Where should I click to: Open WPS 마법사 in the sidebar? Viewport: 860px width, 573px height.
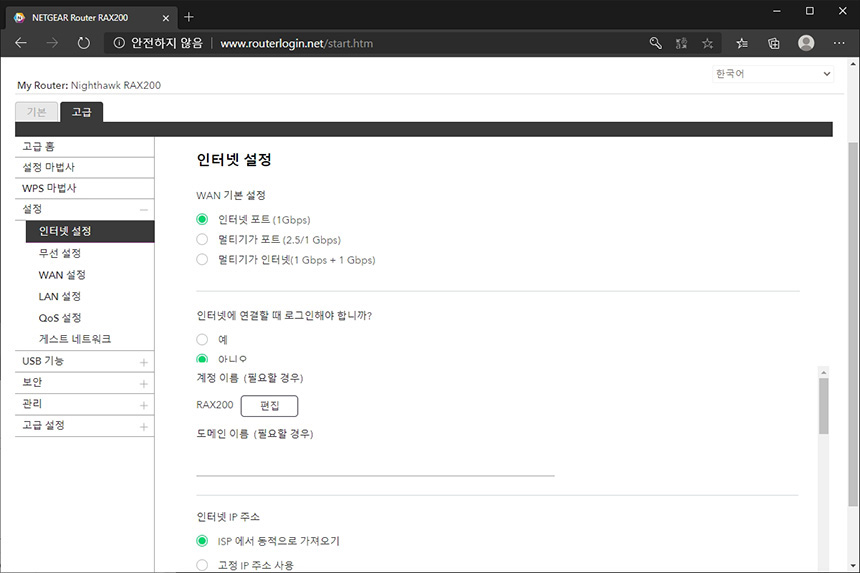click(84, 188)
